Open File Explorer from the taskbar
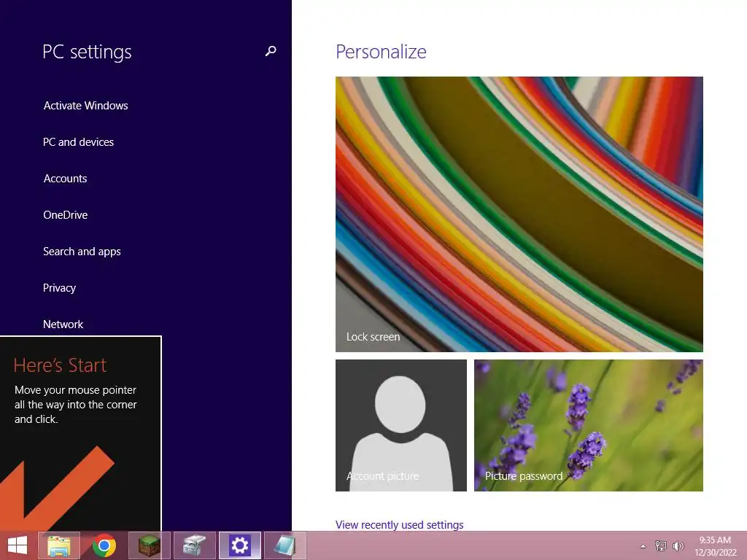The image size is (747, 560). pos(59,545)
